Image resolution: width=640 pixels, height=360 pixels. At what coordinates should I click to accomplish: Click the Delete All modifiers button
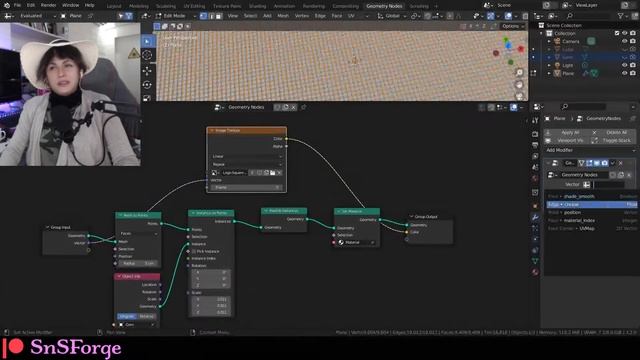pos(613,133)
